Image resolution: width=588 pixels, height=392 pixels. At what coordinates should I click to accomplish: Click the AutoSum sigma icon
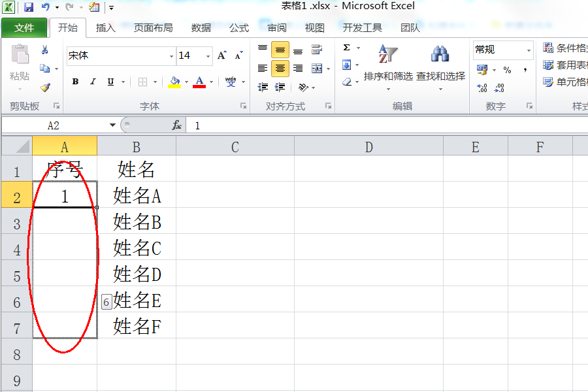tap(346, 48)
